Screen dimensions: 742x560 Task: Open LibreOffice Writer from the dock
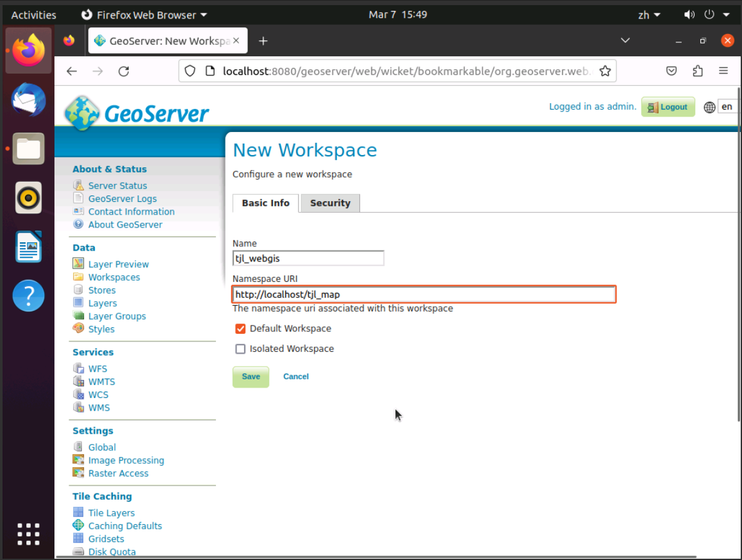click(x=28, y=247)
